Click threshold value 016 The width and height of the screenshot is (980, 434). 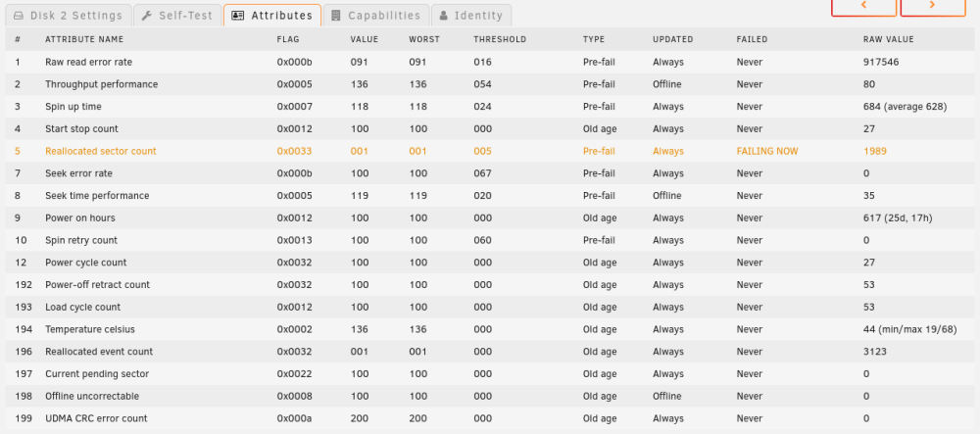[x=482, y=63]
